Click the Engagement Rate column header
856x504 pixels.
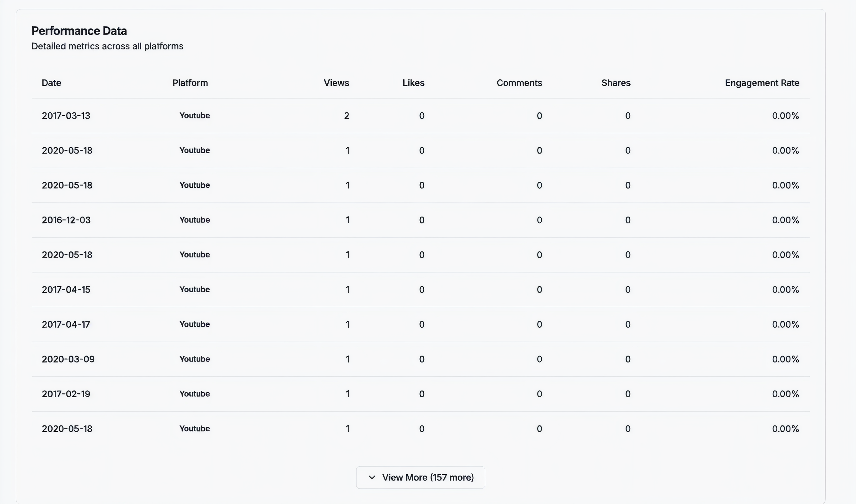click(x=762, y=83)
